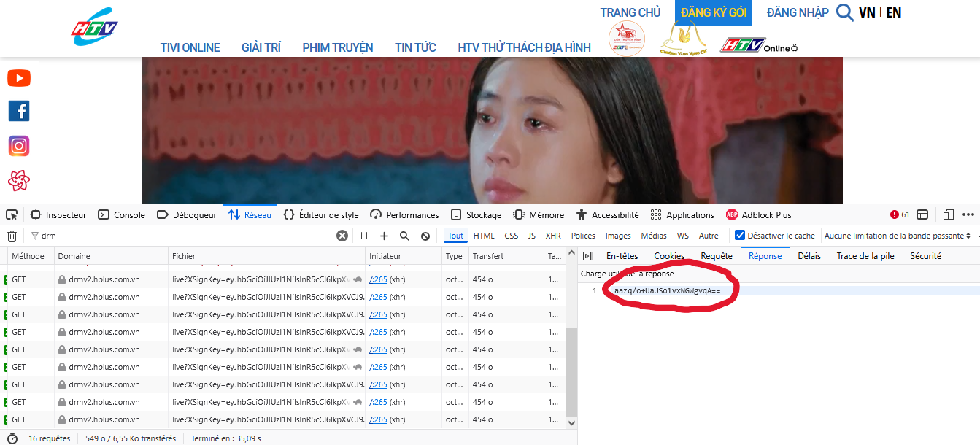Open HTV THỬ THÁCH ĐỊA HÌNH menu

(x=524, y=47)
